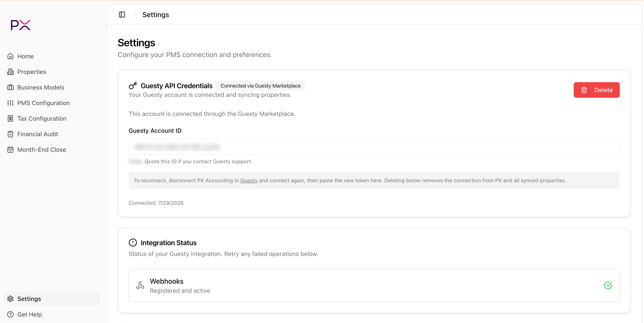Click the key icon beside Guesty API Credentials

(x=133, y=86)
